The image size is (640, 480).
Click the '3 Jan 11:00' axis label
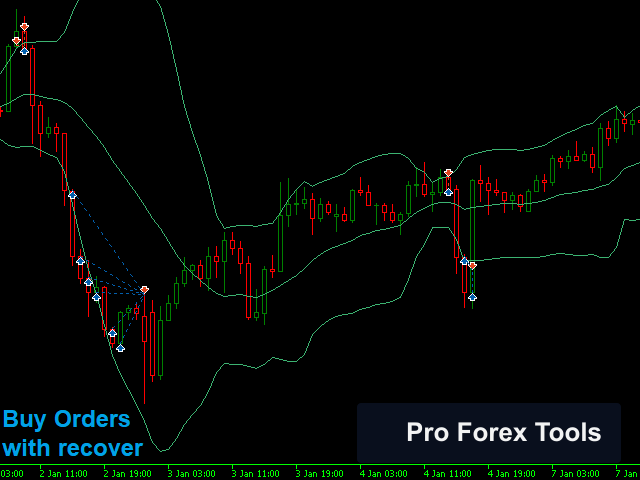(256, 474)
